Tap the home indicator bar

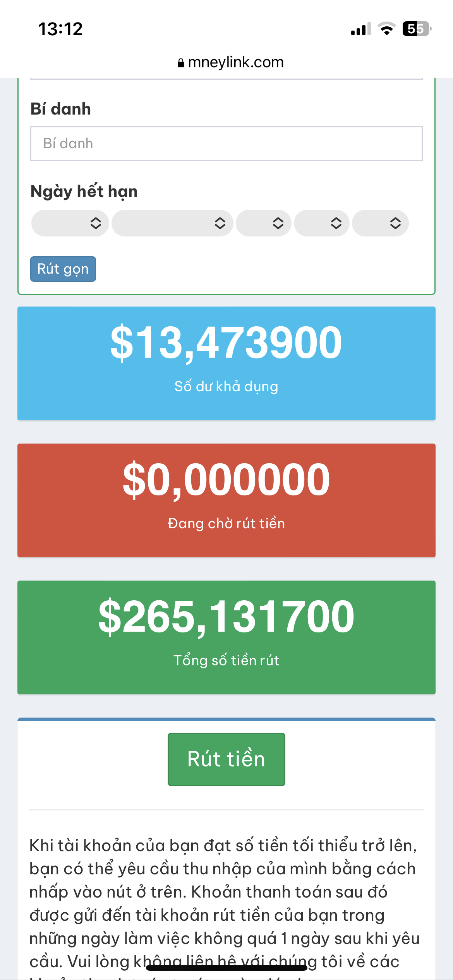(226, 968)
